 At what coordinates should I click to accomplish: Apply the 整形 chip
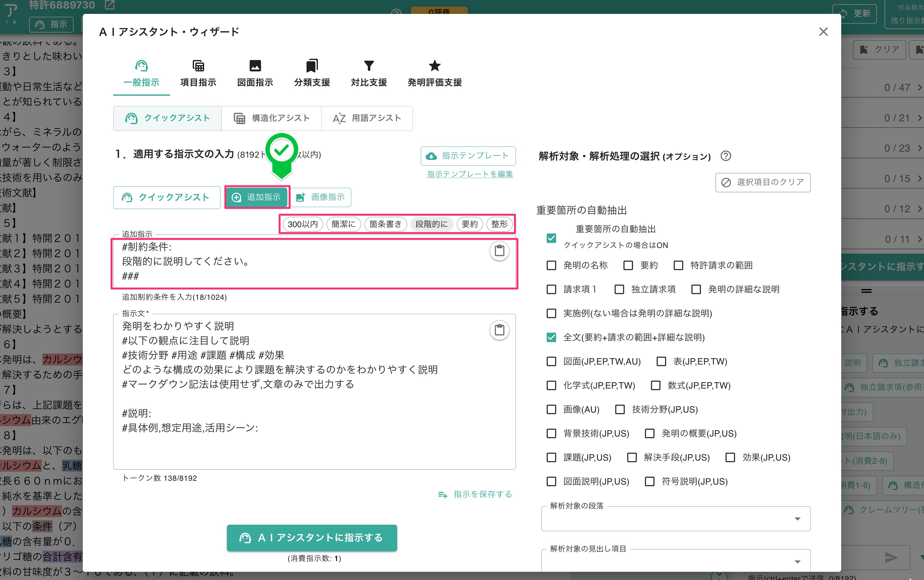click(499, 224)
